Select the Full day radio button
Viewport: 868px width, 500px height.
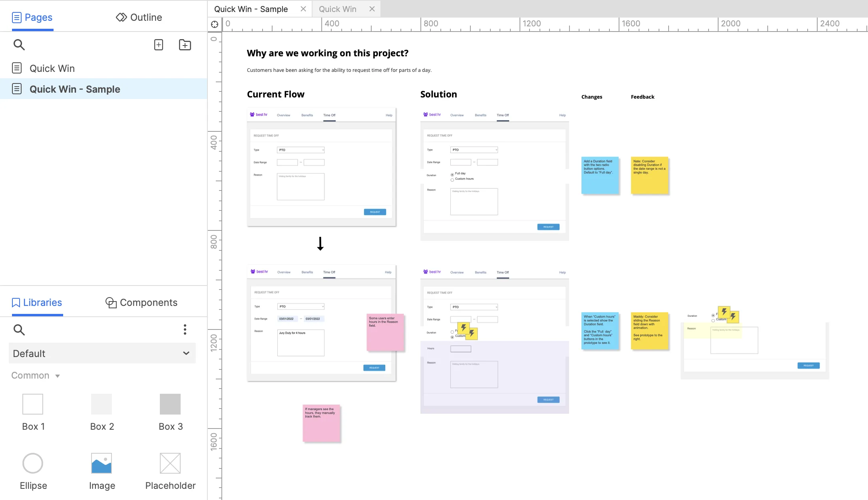click(x=452, y=175)
